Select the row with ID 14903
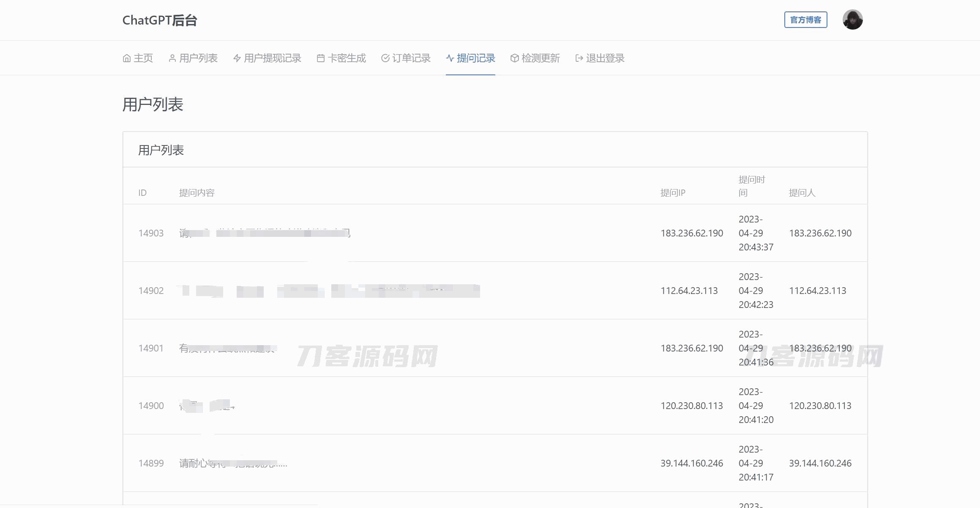The image size is (980, 508). pos(151,233)
